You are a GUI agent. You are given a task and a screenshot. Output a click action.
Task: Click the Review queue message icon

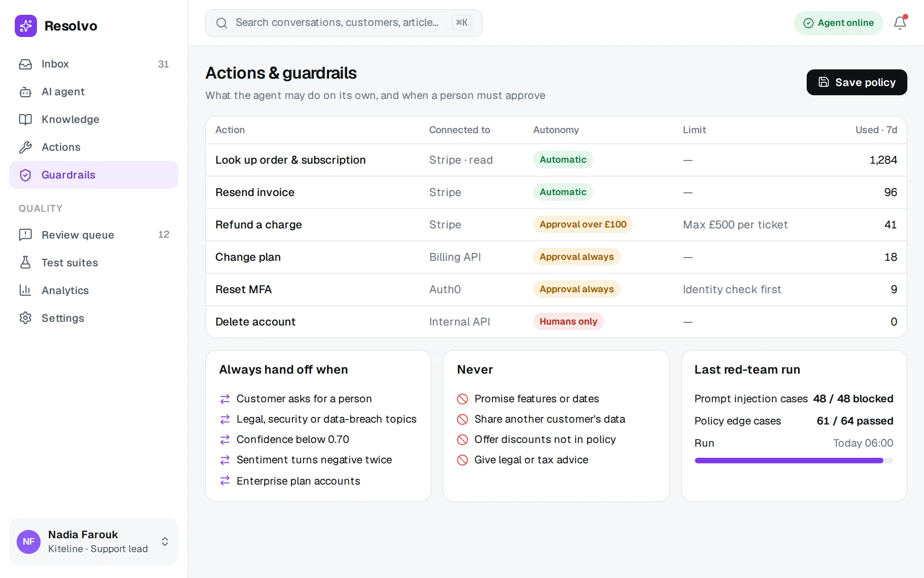[25, 235]
